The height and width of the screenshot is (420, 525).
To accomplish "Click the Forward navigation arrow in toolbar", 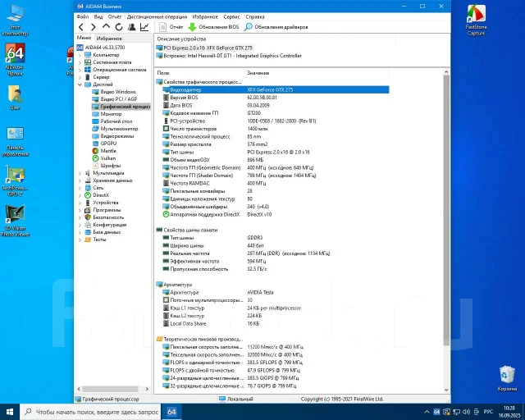I will (94, 27).
